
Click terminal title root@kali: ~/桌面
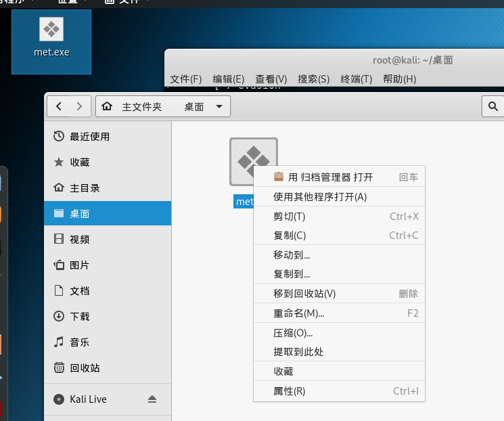pyautogui.click(x=413, y=60)
